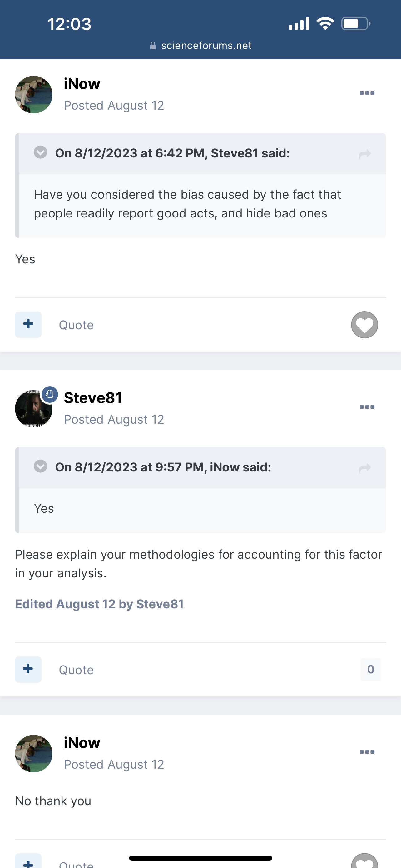The height and width of the screenshot is (868, 401).
Task: View iNow's avatar on the first post
Action: 34,95
